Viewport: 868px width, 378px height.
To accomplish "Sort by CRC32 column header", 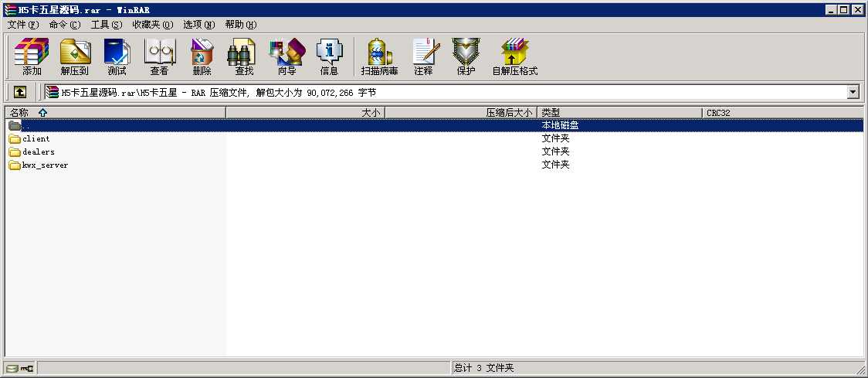I will pyautogui.click(x=783, y=113).
